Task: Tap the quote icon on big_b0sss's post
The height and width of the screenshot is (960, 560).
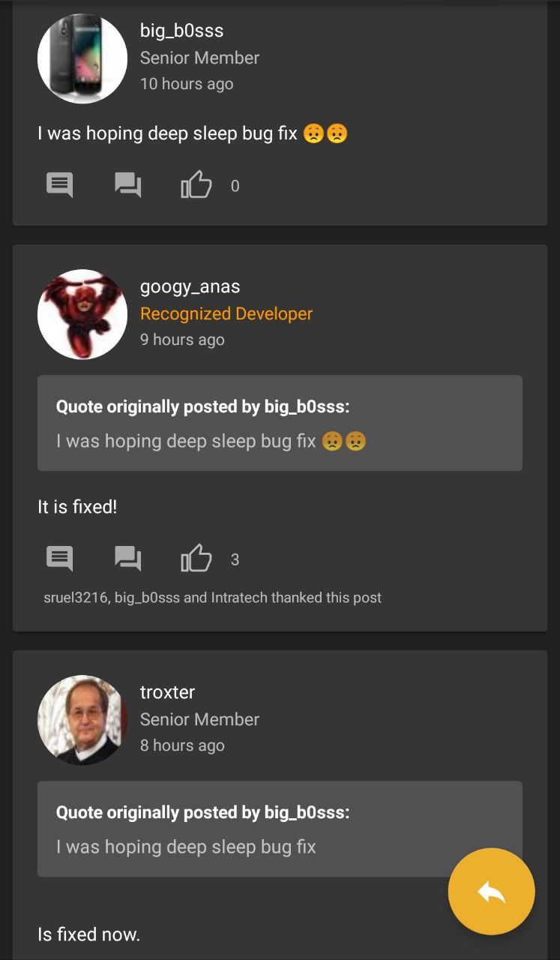Action: [x=128, y=184]
